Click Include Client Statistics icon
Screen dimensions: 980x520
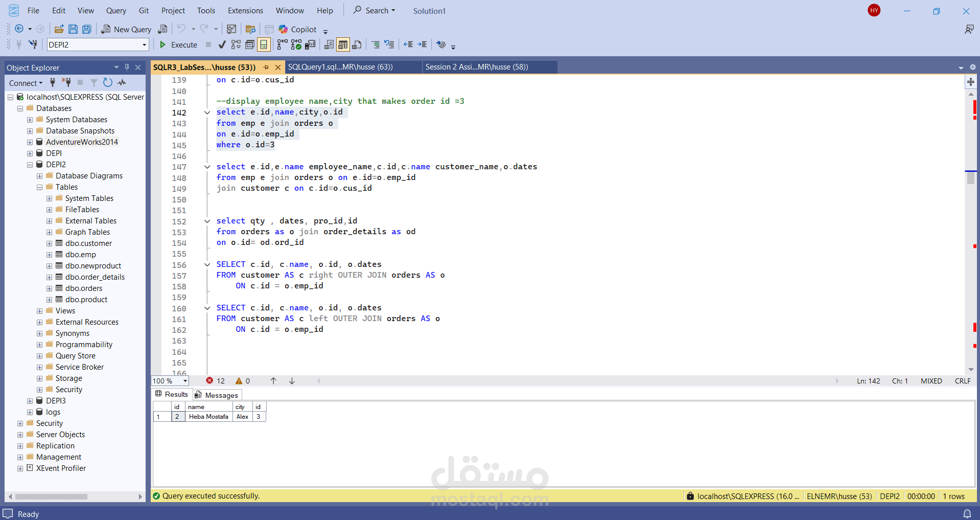[310, 44]
